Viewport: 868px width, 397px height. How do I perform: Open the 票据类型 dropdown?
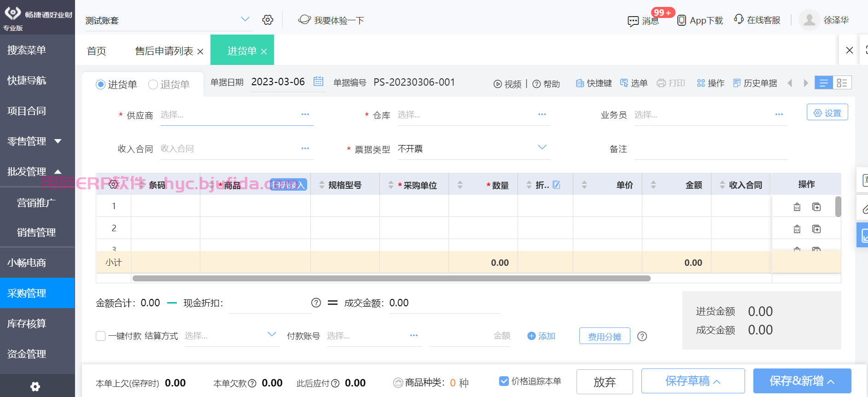coord(542,147)
